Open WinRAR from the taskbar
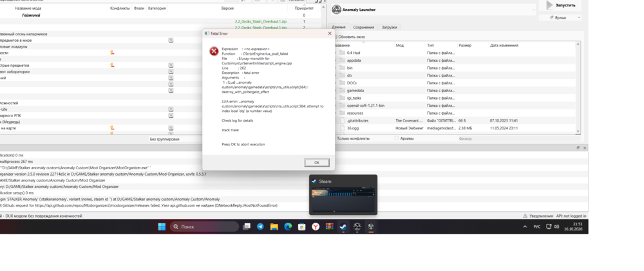Screen dimensions: 644x271 coord(329,227)
